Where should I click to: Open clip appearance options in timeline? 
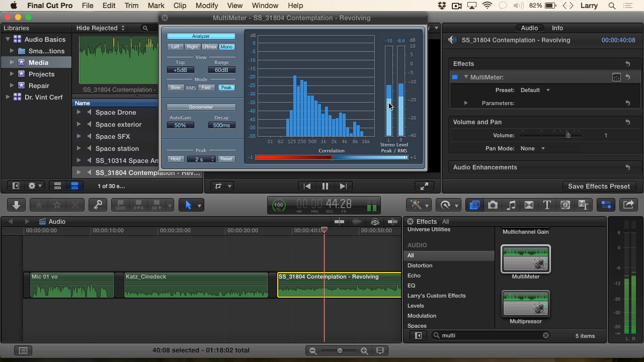pyautogui.click(x=380, y=350)
